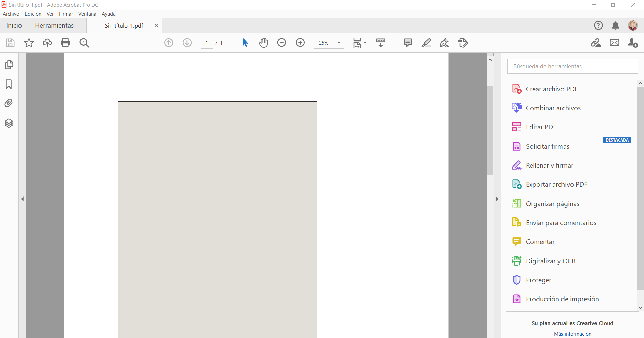This screenshot has width=644, height=338.
Task: Select the Hand pan tool
Action: coord(263,43)
